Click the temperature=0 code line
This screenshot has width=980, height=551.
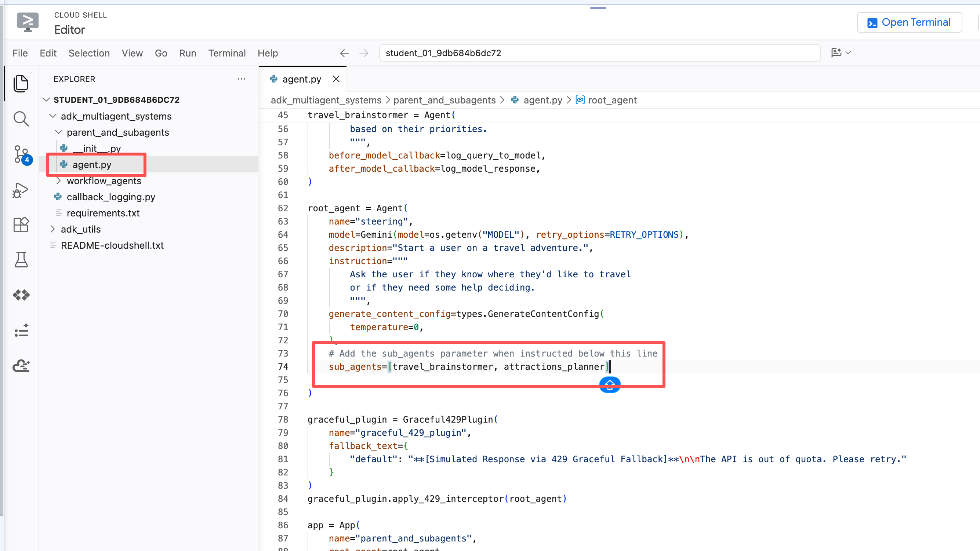click(386, 327)
